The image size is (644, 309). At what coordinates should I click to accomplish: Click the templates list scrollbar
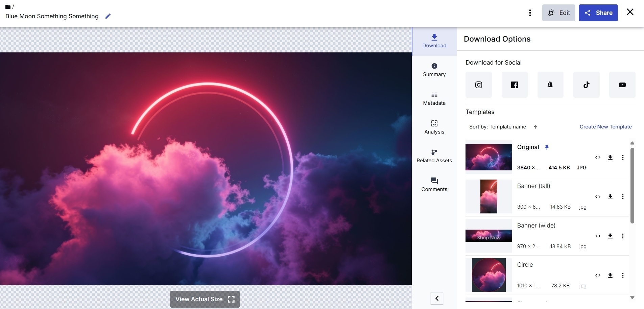(632, 185)
